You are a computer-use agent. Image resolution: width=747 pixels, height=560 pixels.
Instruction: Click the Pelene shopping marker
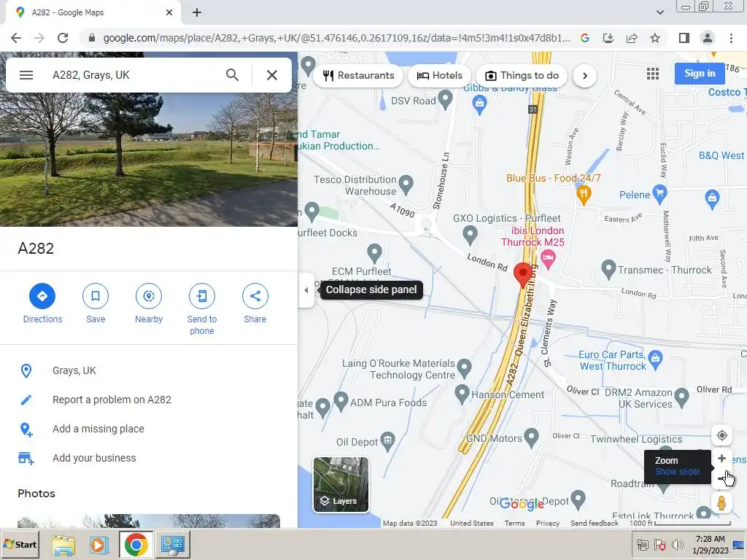pos(659,192)
